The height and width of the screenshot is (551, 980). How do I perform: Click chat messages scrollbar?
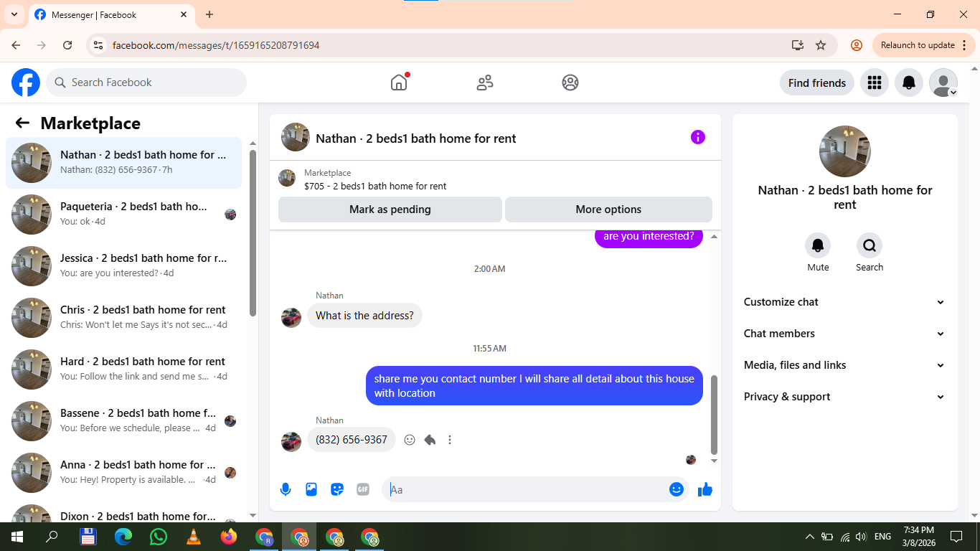(x=714, y=414)
